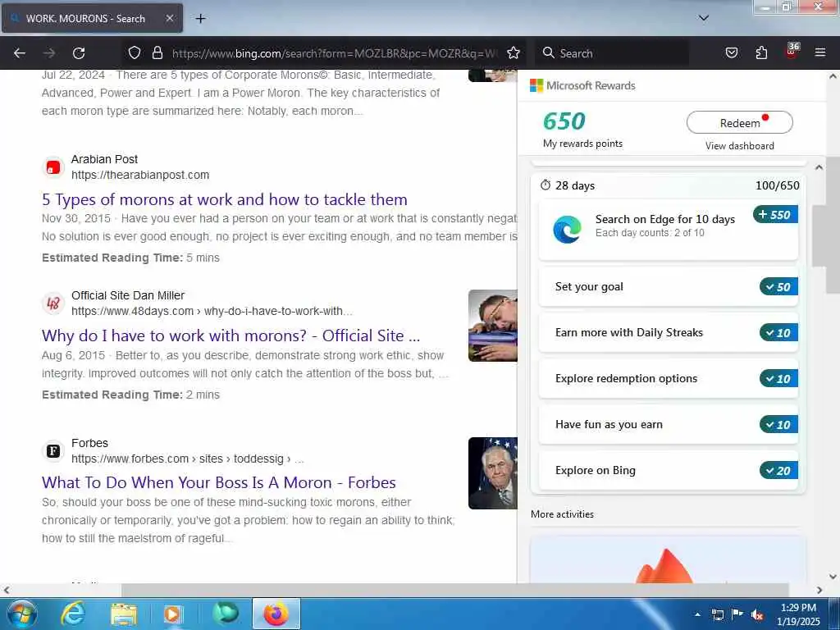Screen dimensions: 840x630
Task: Open Earn more with Daily Streaks activity
Action: tap(668, 333)
